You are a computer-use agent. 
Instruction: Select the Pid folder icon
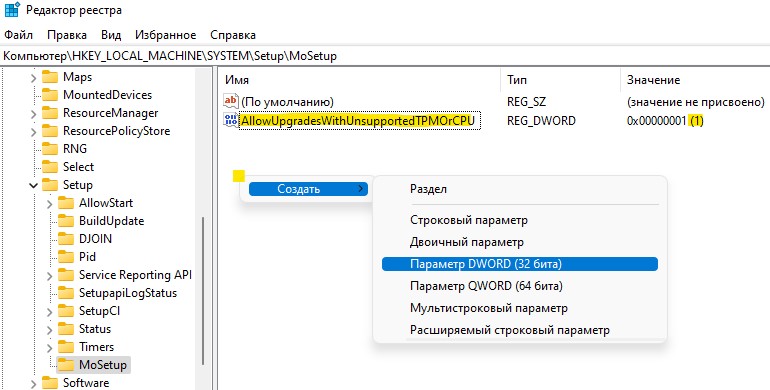click(x=66, y=257)
